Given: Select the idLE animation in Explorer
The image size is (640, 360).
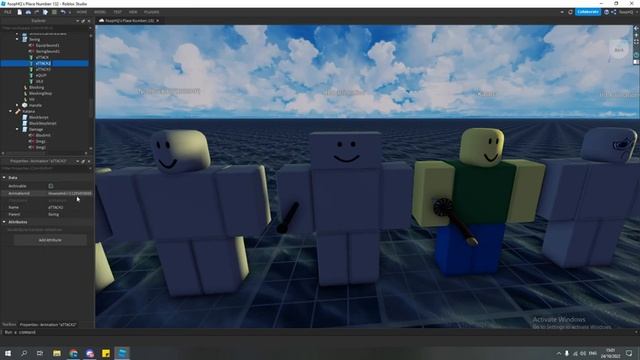Looking at the screenshot, I should point(39,81).
